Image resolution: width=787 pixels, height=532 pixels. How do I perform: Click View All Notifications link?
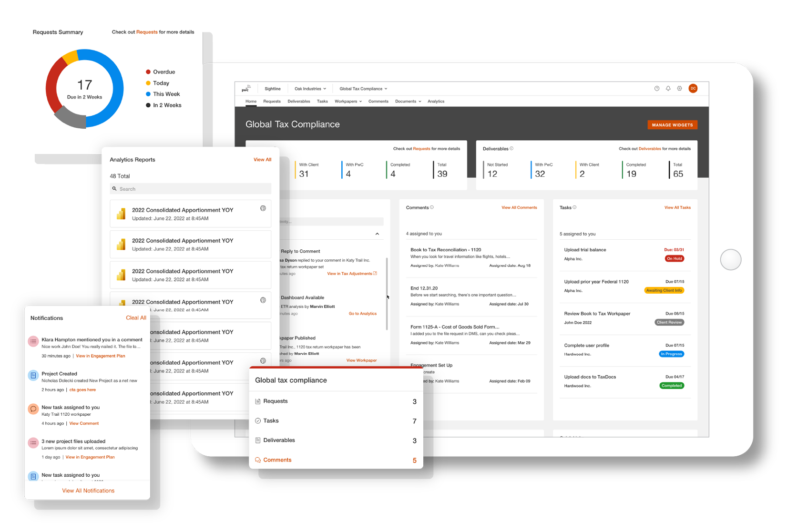pos(88,491)
